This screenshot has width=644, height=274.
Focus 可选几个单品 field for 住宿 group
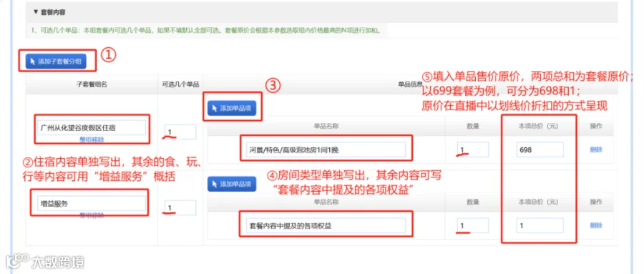coord(181,132)
